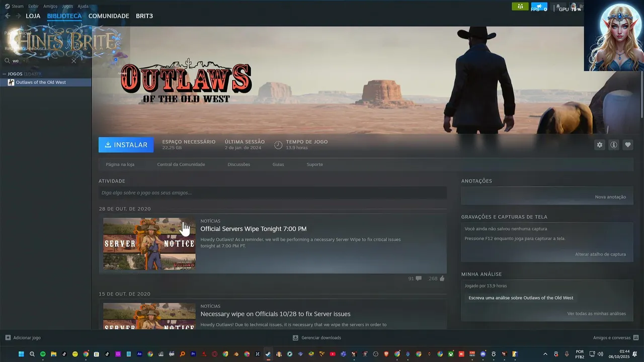Open File Explorer from the taskbar
The height and width of the screenshot is (362, 644).
[x=53, y=354]
